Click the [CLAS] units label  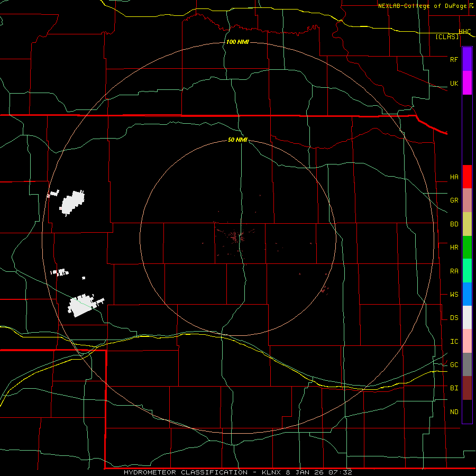(x=447, y=36)
